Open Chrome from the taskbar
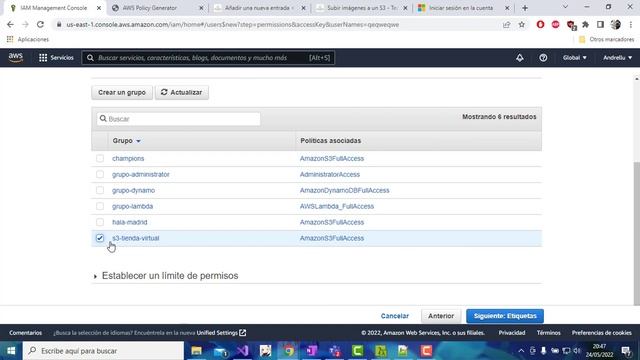Screen dimensions: 640x360 (x=289, y=351)
